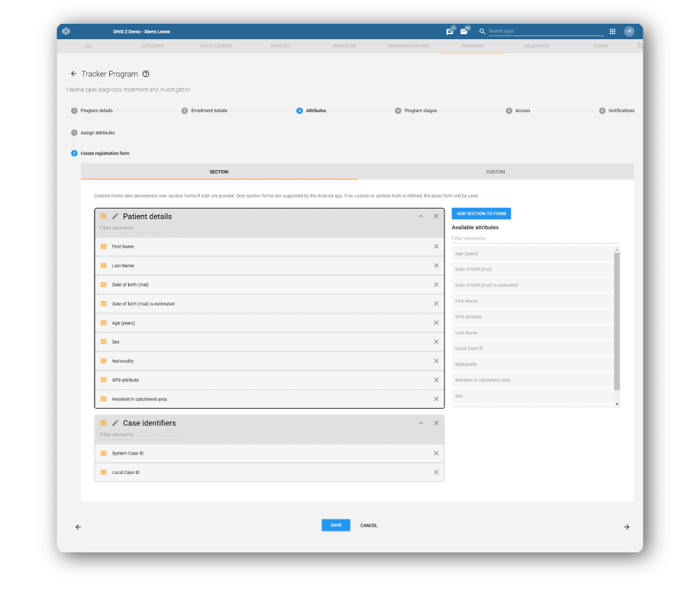Go to Enrollment details step

point(204,111)
